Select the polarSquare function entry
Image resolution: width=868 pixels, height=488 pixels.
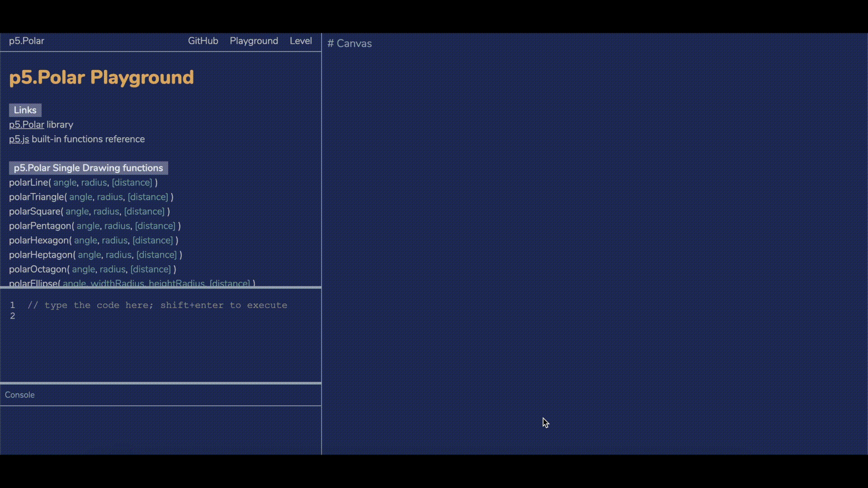coord(35,211)
